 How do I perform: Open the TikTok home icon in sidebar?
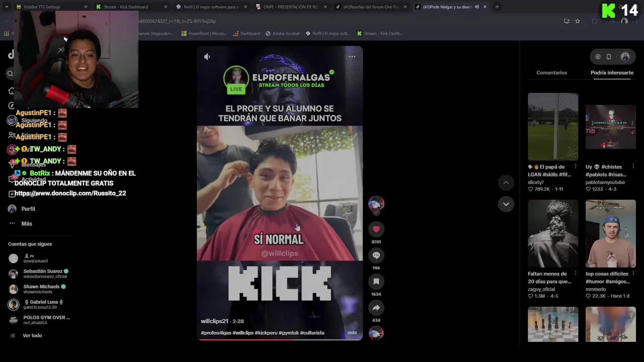[11, 91]
